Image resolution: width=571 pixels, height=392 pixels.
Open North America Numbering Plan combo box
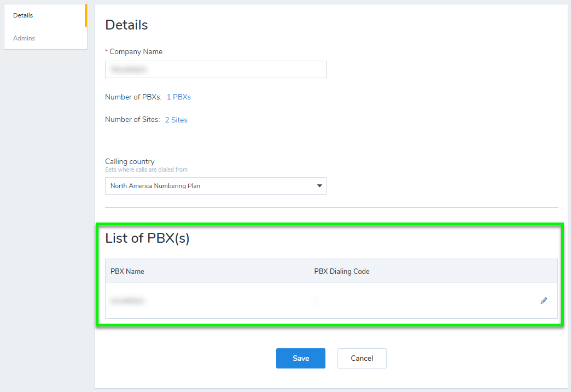click(215, 186)
